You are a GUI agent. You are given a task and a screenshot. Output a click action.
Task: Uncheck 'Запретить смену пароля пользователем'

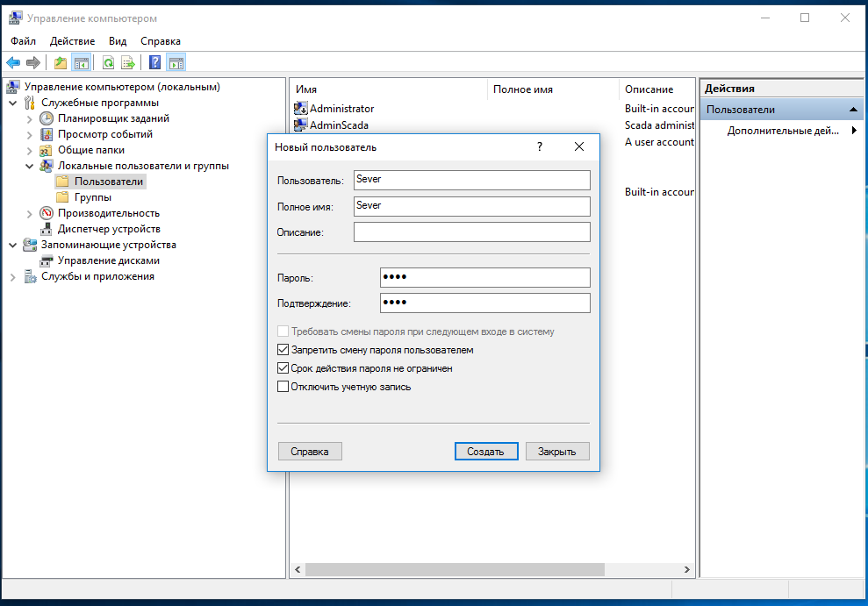283,350
